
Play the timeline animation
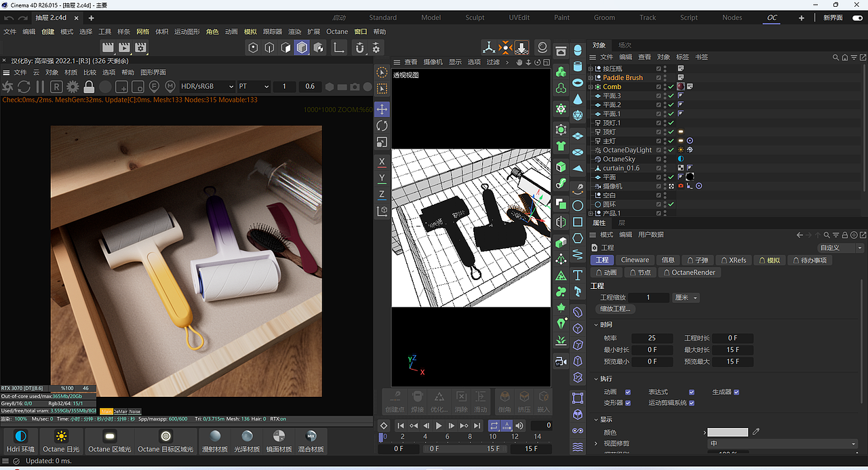point(439,425)
